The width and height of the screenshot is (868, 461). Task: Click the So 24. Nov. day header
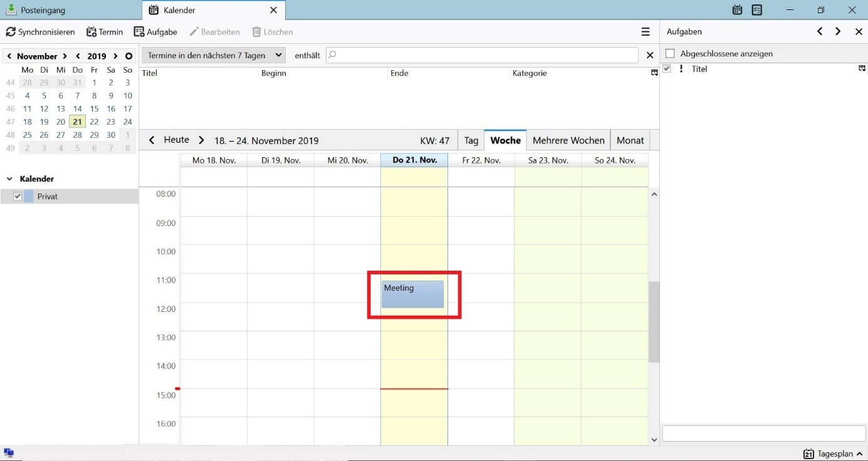point(615,160)
